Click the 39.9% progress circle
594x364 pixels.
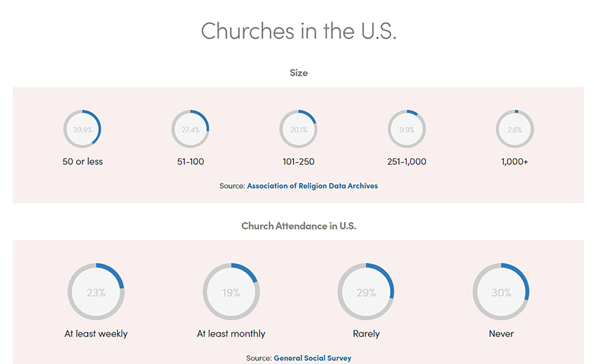pos(82,129)
